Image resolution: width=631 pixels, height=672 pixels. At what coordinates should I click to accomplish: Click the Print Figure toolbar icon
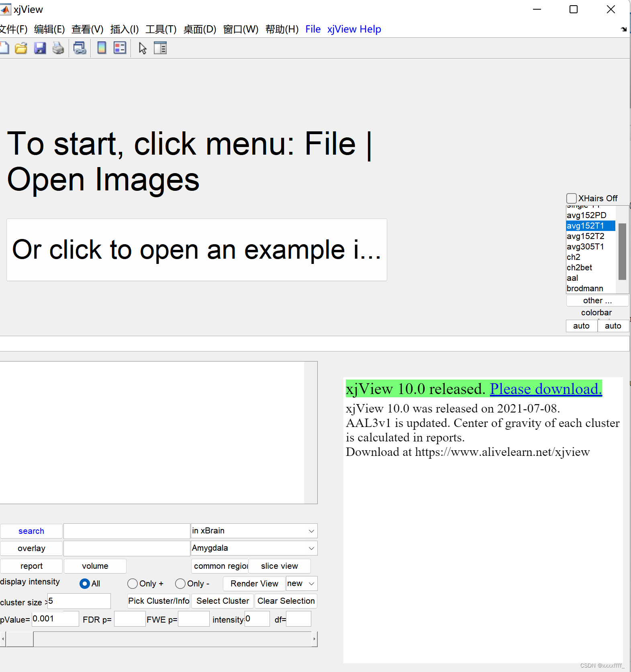coord(58,48)
